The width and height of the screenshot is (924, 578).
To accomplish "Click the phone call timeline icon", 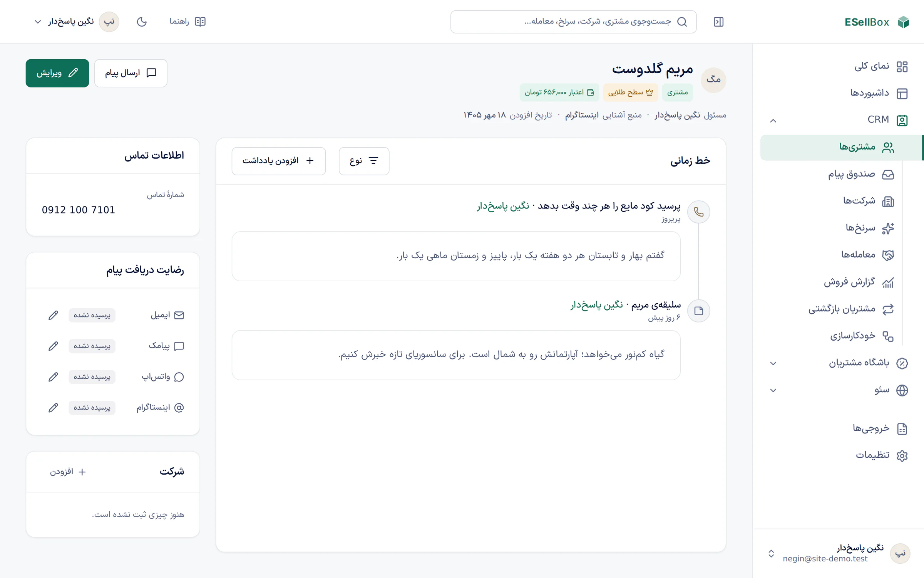I will pos(698,212).
